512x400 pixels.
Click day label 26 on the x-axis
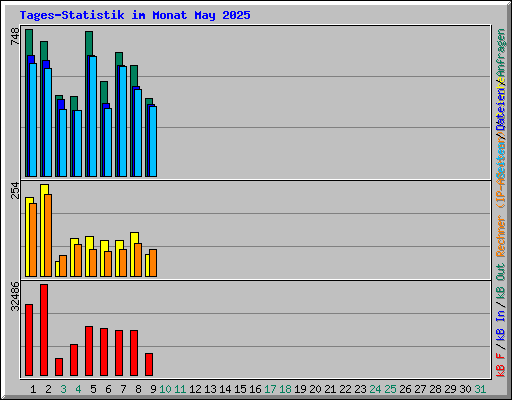[x=405, y=389]
